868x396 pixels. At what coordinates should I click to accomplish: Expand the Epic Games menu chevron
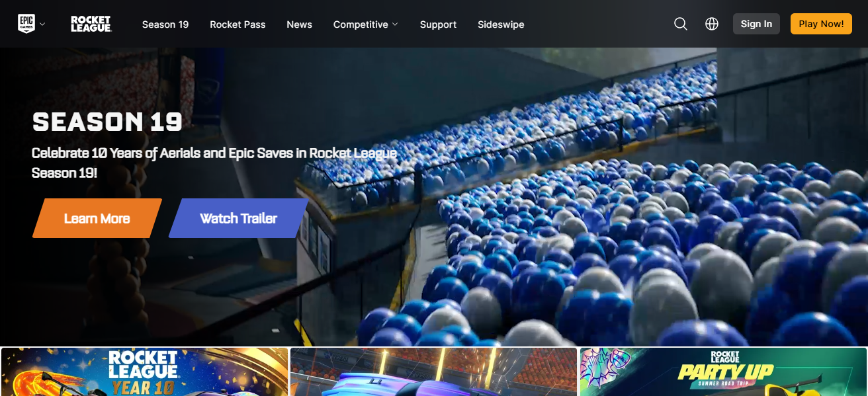click(x=42, y=24)
